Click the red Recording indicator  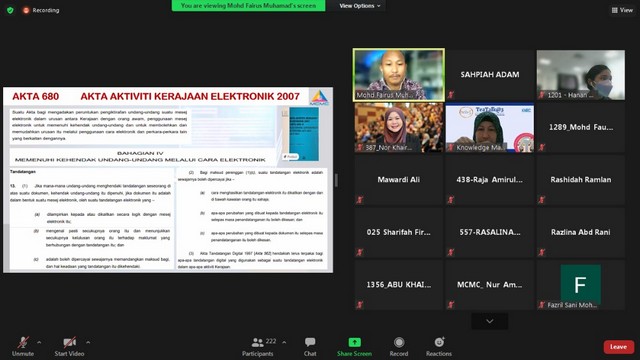41,10
